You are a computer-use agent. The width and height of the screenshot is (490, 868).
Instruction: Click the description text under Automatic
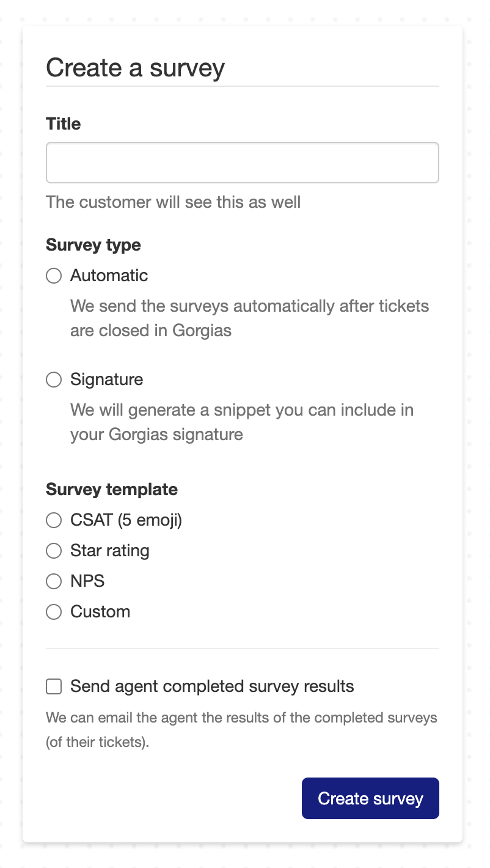tap(249, 318)
